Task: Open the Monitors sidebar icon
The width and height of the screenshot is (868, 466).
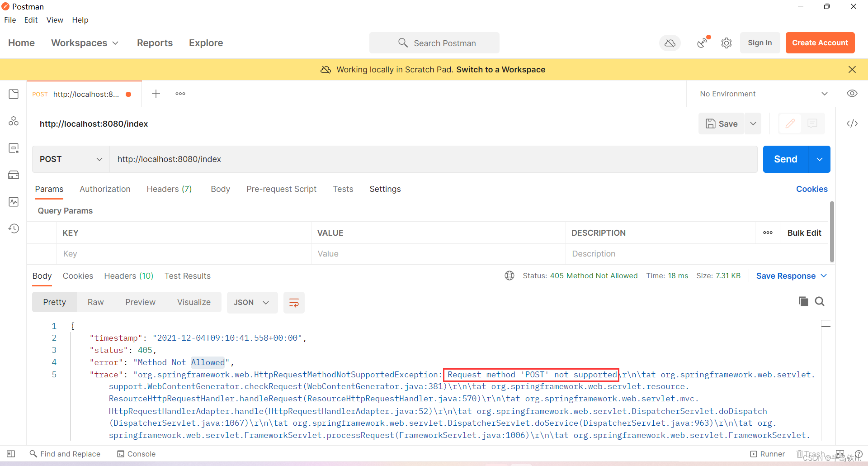Action: click(14, 202)
